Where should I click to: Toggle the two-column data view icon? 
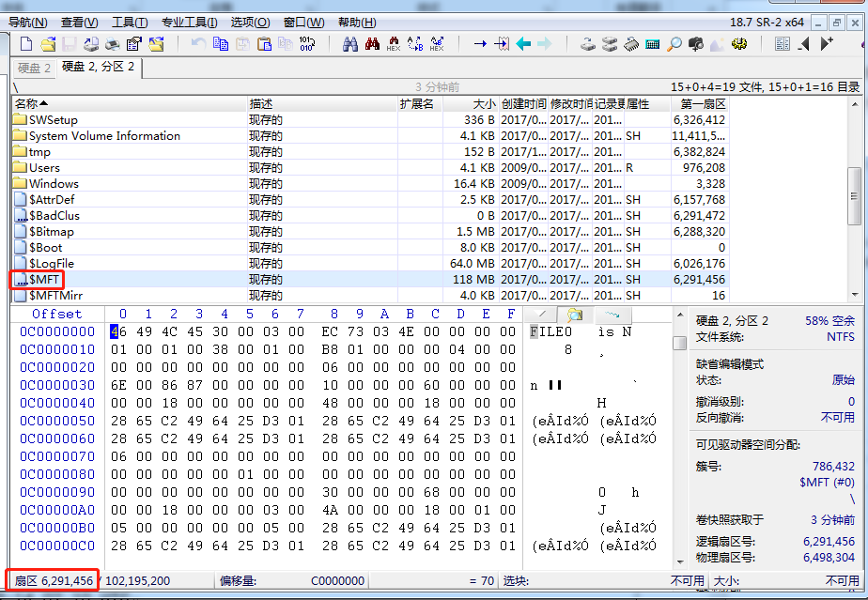783,44
